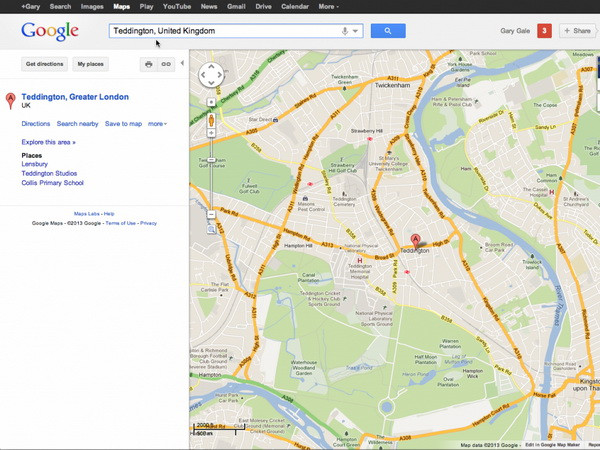Click the Hampton Hill label on map

298,246
